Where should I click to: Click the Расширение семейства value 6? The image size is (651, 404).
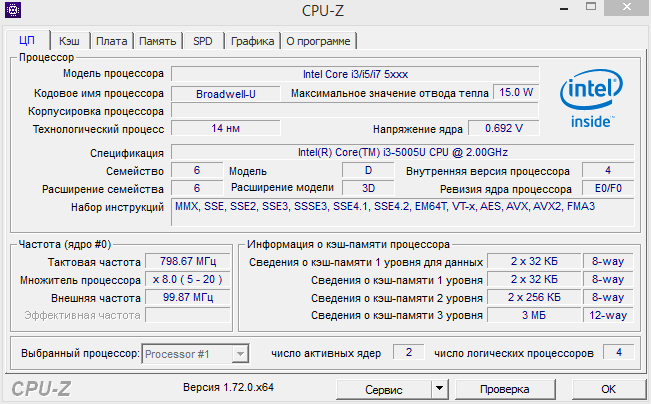click(x=197, y=188)
